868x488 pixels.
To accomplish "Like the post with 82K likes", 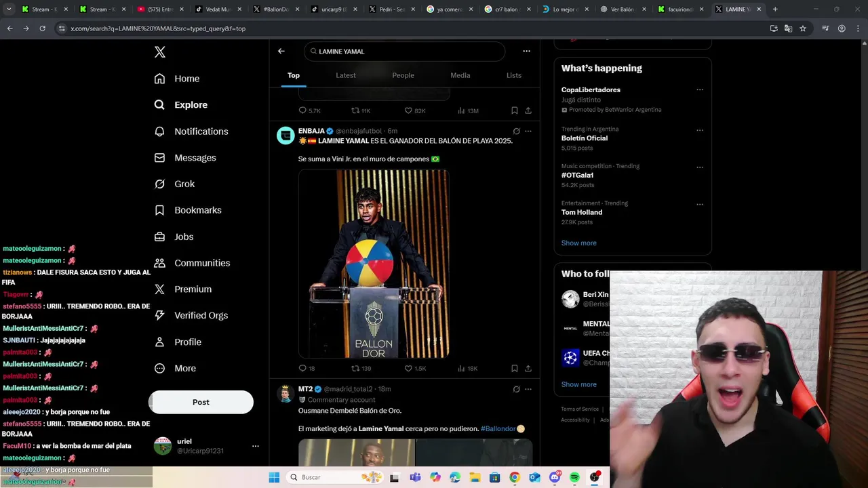I will tap(415, 110).
